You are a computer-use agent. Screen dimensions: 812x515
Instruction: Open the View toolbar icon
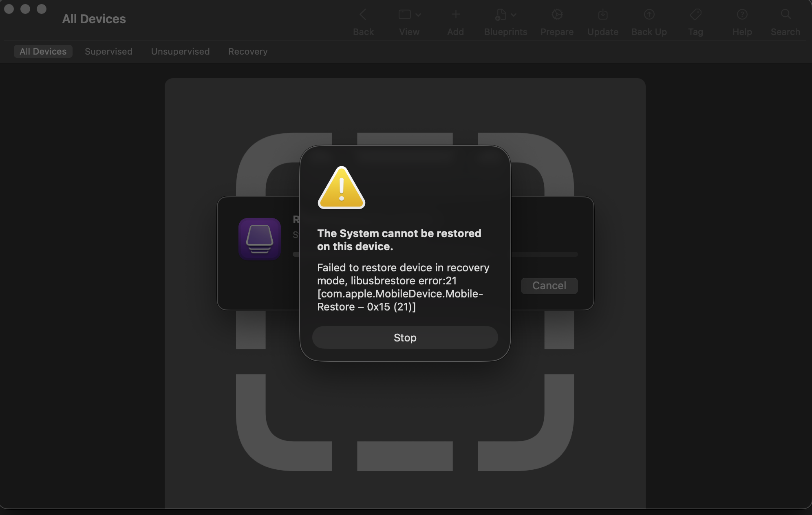click(x=404, y=15)
